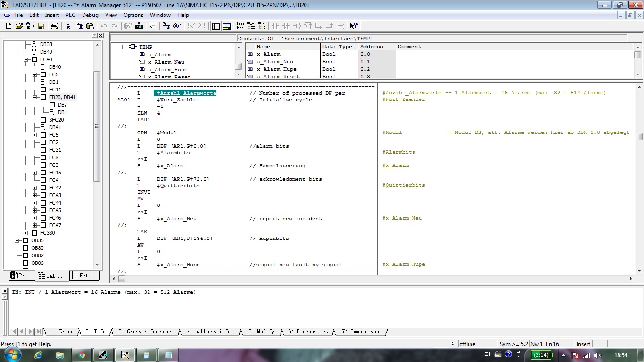Switch to 4: Address info. tab

click(210, 332)
